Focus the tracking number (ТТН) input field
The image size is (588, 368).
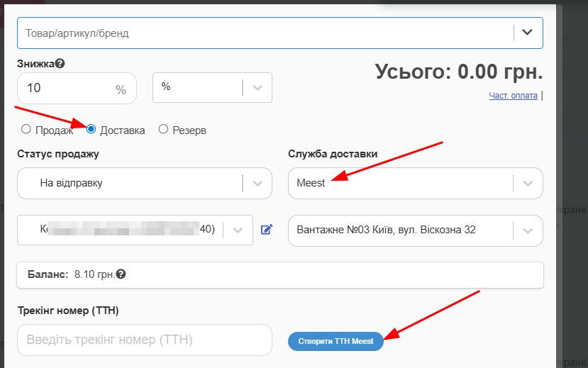(x=144, y=340)
